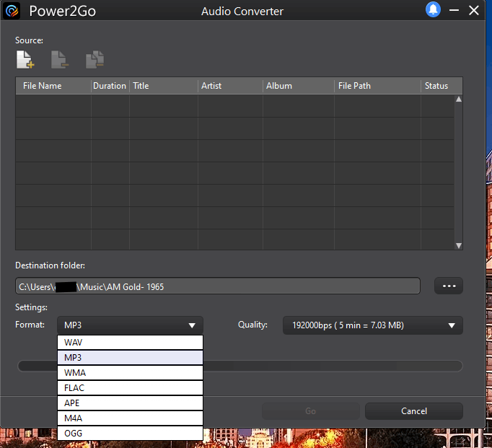Click the Cancel button

coord(414,411)
